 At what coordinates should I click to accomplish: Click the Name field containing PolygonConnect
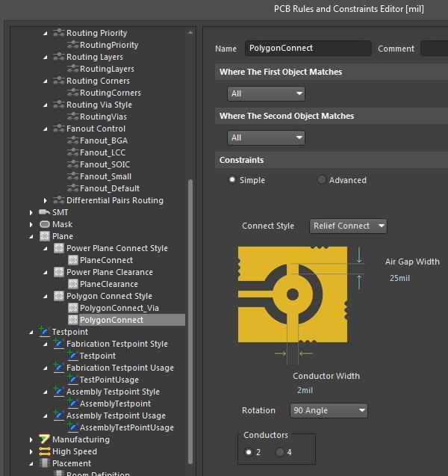308,48
